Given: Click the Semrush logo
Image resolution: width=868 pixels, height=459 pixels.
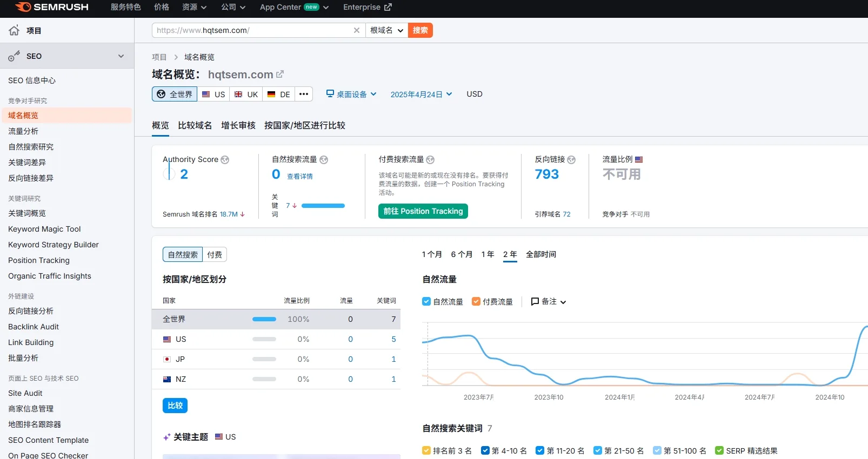Looking at the screenshot, I should click(x=52, y=7).
